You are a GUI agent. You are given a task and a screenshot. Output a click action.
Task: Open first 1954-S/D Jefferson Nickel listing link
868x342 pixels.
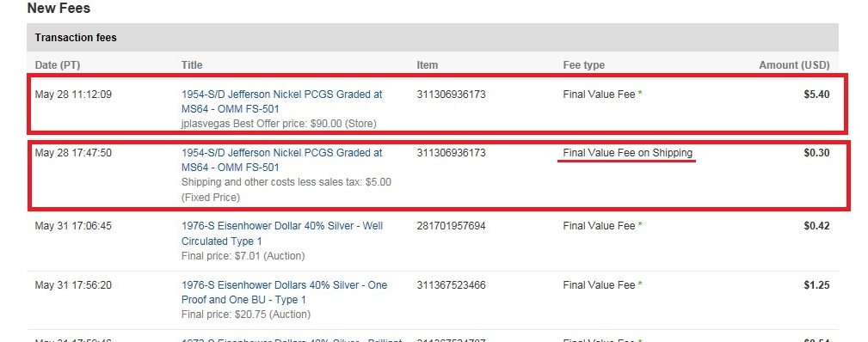pos(281,101)
